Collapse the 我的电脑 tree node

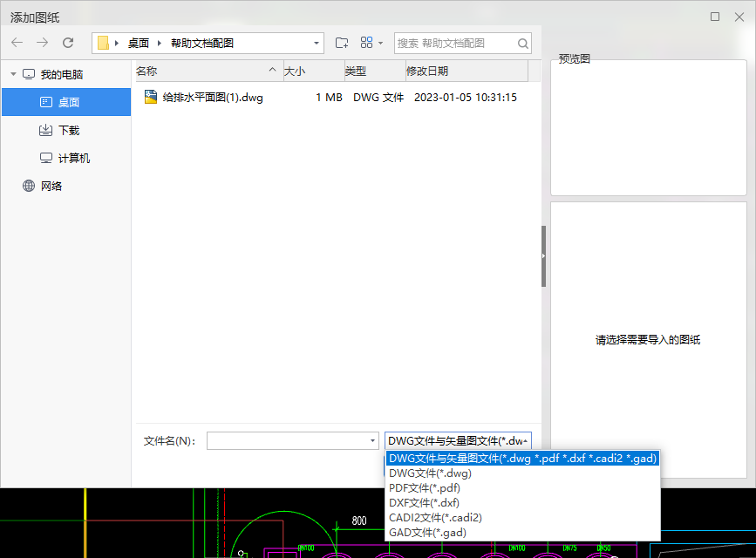click(13, 75)
